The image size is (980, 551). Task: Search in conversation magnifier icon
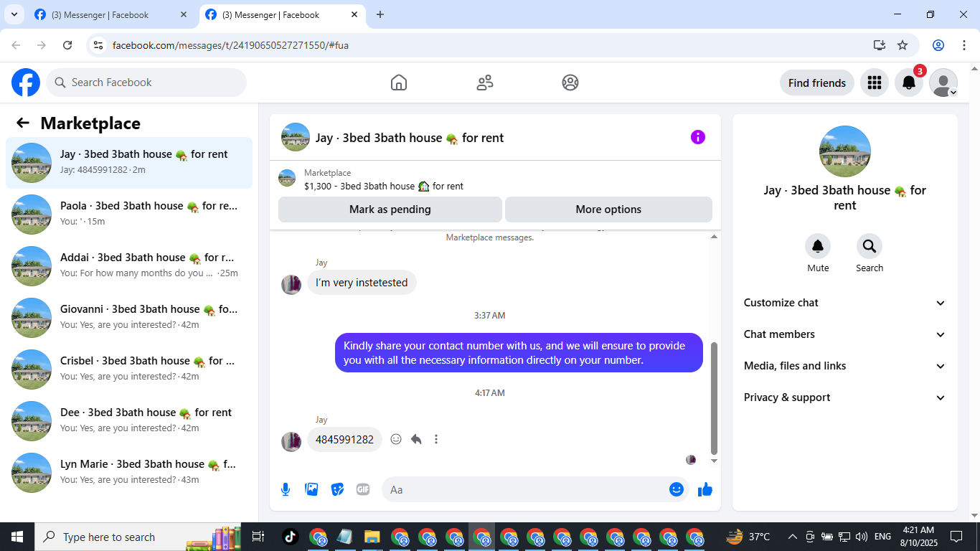pos(870,247)
